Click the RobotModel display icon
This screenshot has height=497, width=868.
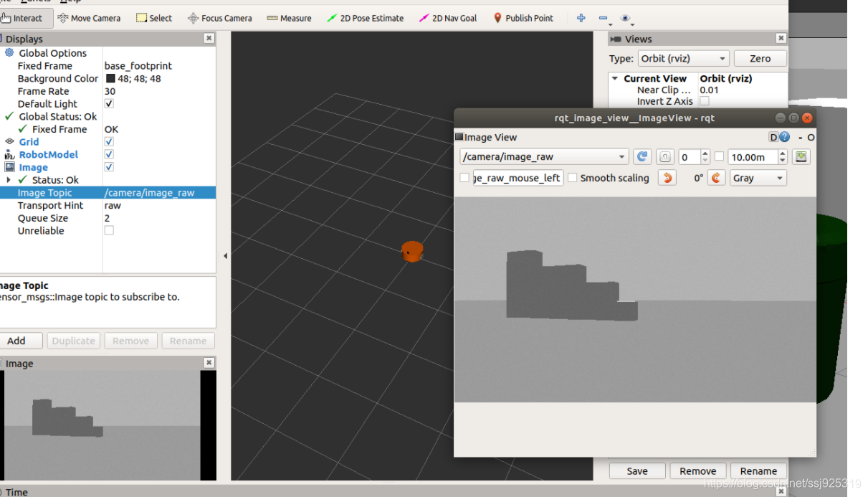pos(9,154)
